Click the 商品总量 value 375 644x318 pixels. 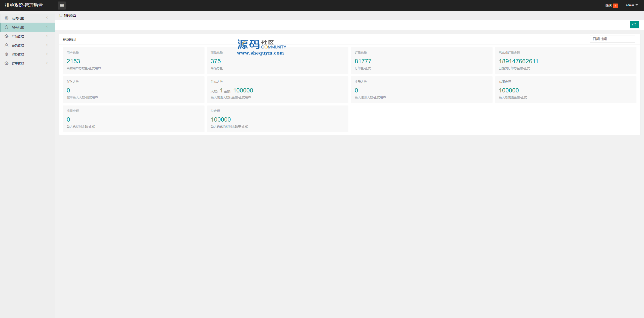pos(216,61)
